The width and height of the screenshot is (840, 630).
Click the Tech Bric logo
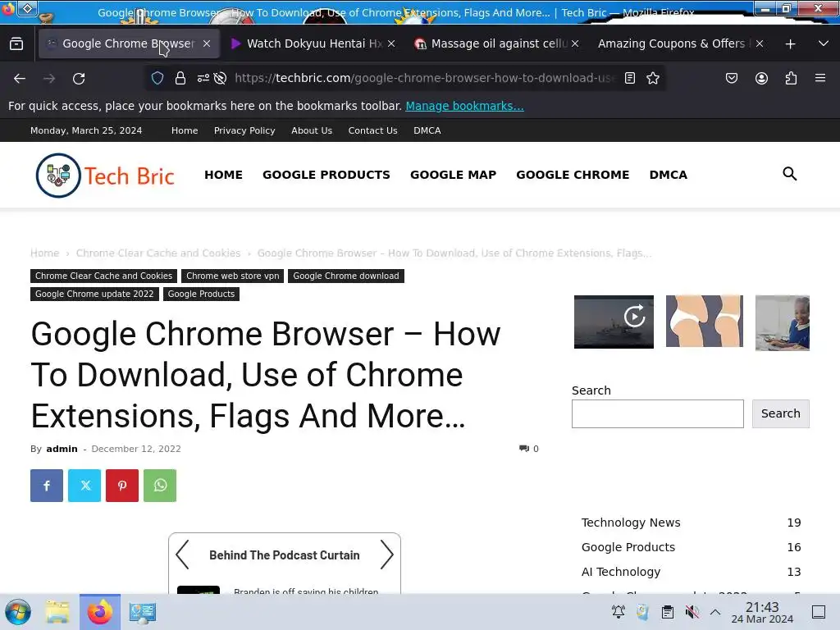[x=105, y=176]
